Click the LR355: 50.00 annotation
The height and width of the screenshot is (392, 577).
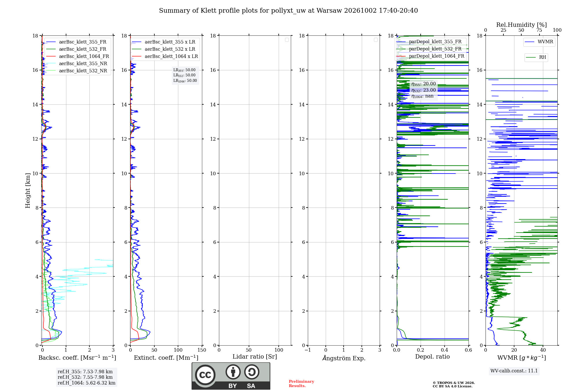[184, 70]
